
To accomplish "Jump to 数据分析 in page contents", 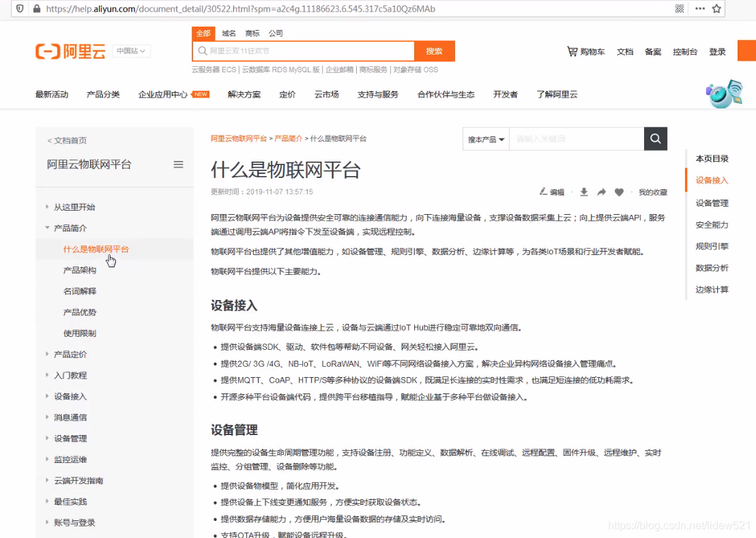I will 712,268.
